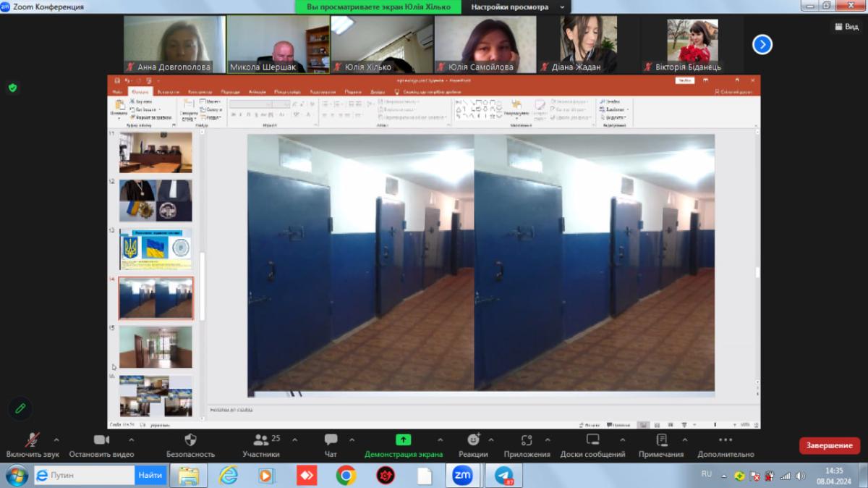This screenshot has width=868, height=488.
Task: Open Zoom taskbar icon
Action: pos(463,476)
